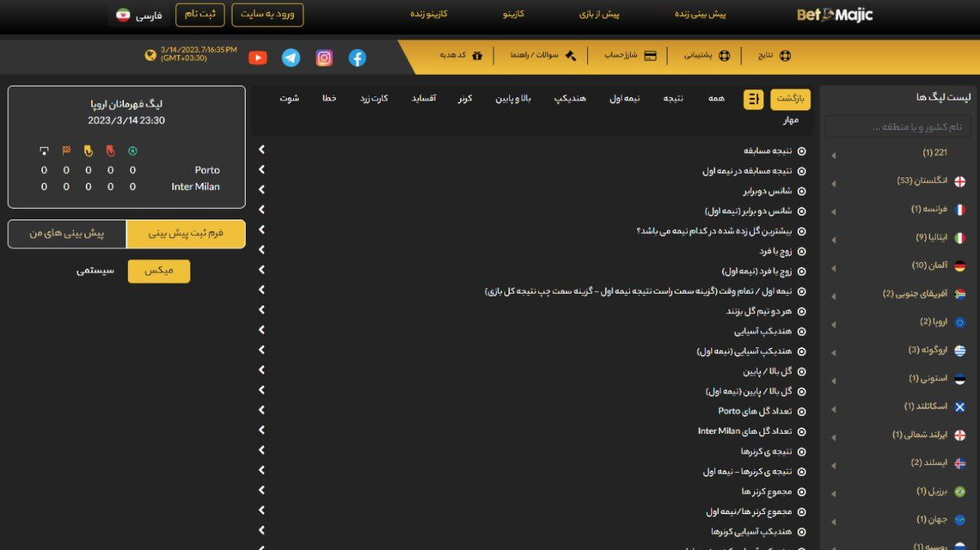Viewport: 980px width, 550px height.
Task: Enable the هر دو تیم گل بزنند market info circle
Action: coord(801,311)
